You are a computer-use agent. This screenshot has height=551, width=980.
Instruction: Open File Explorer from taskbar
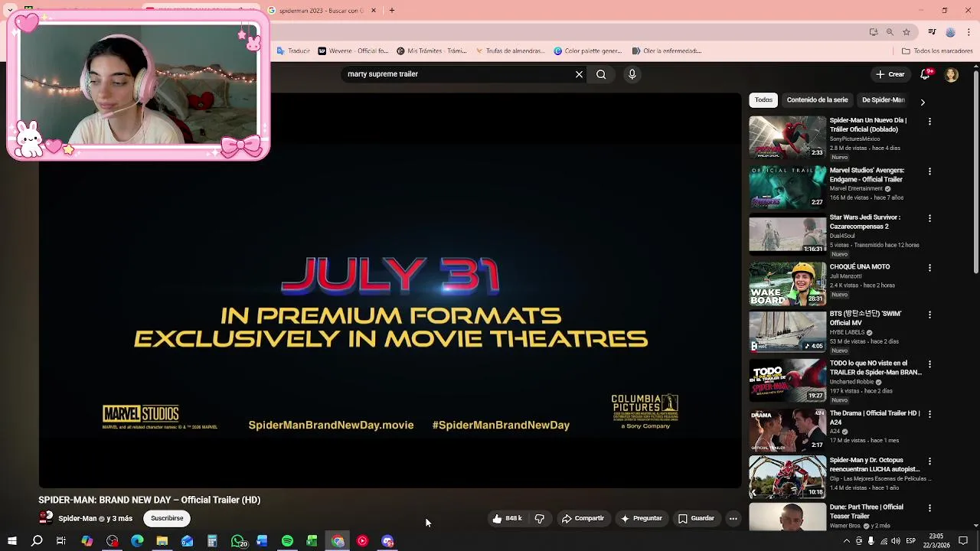click(162, 541)
